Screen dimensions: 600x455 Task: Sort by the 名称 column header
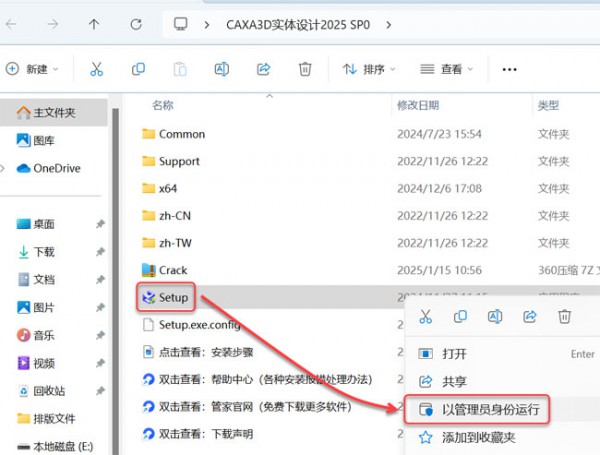tap(163, 105)
